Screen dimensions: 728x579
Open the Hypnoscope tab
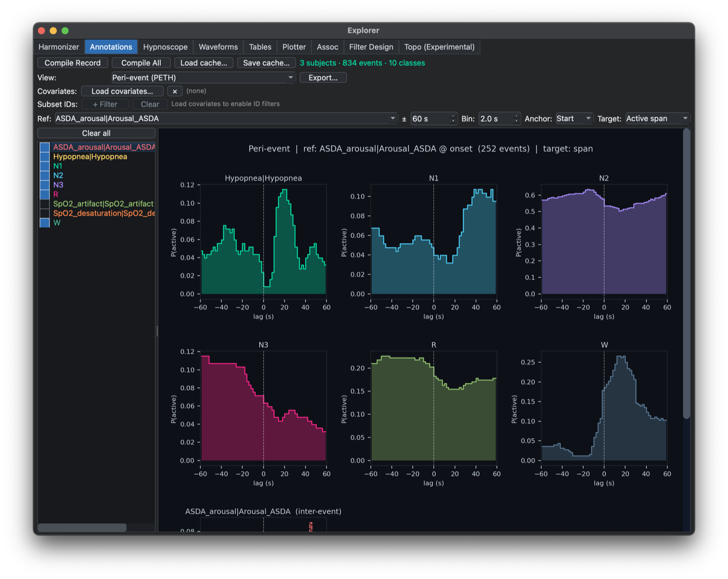click(x=165, y=47)
